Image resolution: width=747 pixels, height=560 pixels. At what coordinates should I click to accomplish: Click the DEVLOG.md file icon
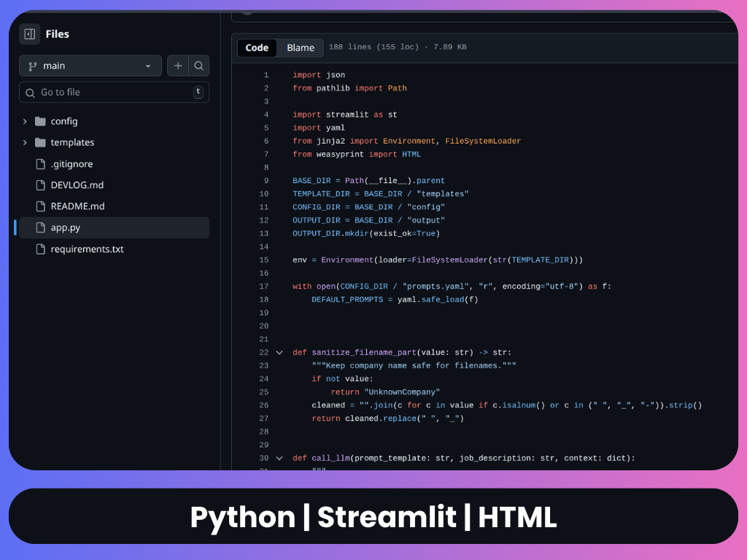click(40, 185)
